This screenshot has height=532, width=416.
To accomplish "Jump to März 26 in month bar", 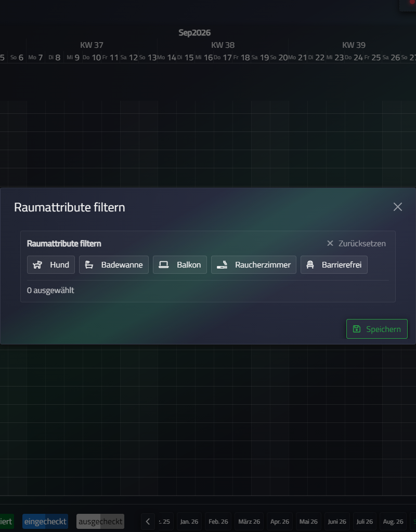I will [x=249, y=522].
